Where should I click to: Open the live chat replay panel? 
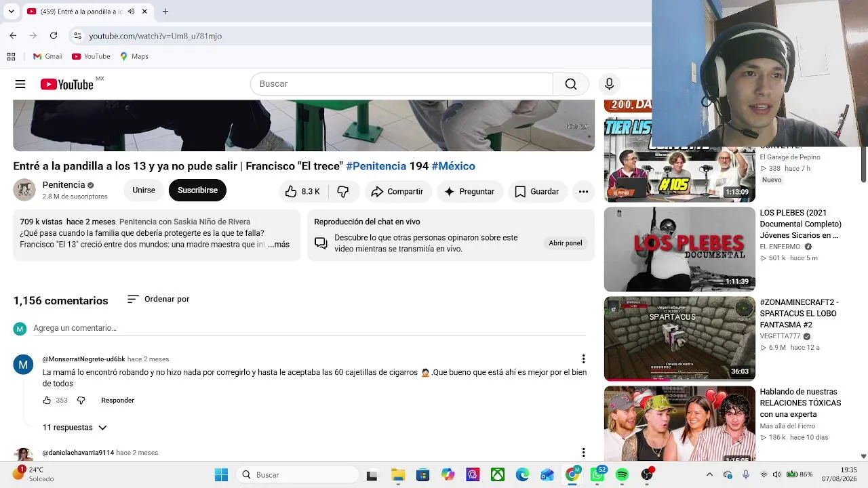point(566,243)
